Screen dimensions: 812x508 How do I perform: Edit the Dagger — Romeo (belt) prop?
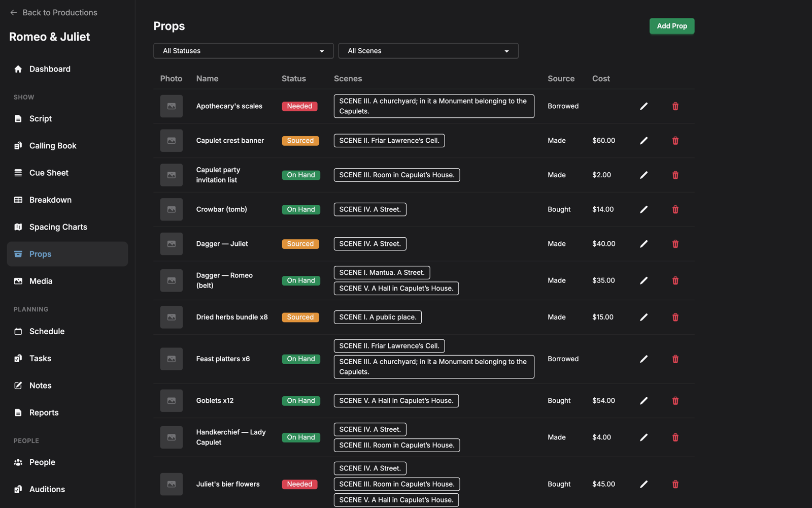coord(644,280)
